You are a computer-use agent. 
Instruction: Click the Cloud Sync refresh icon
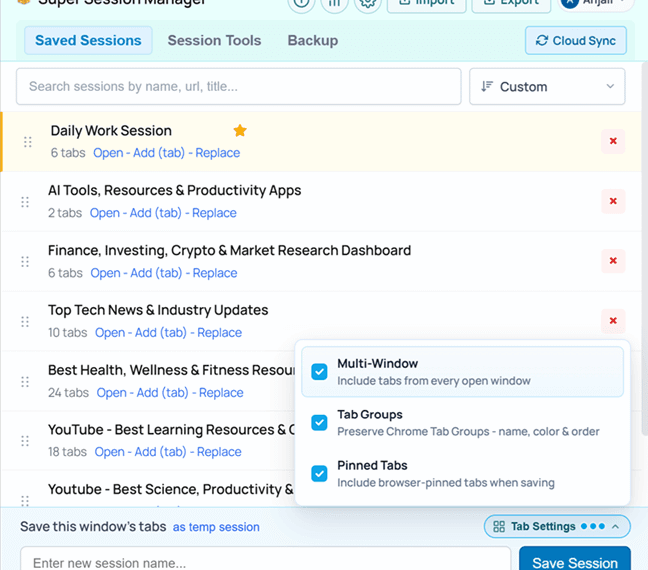541,41
